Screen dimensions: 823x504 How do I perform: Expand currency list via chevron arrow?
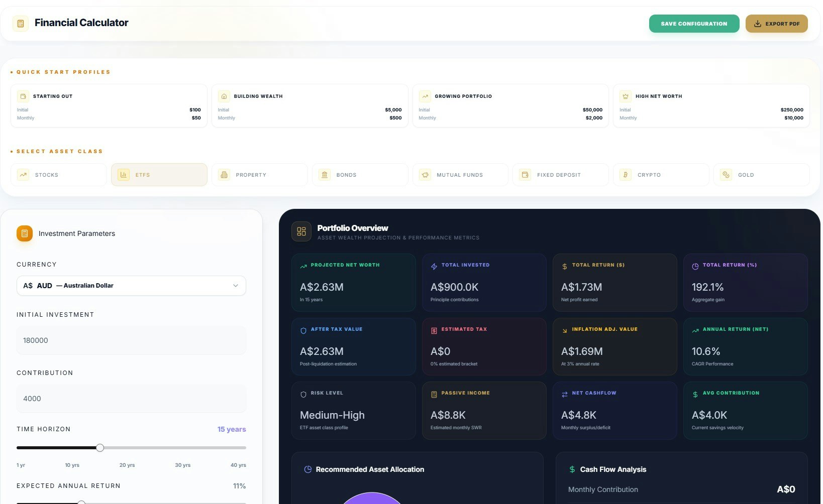click(235, 286)
